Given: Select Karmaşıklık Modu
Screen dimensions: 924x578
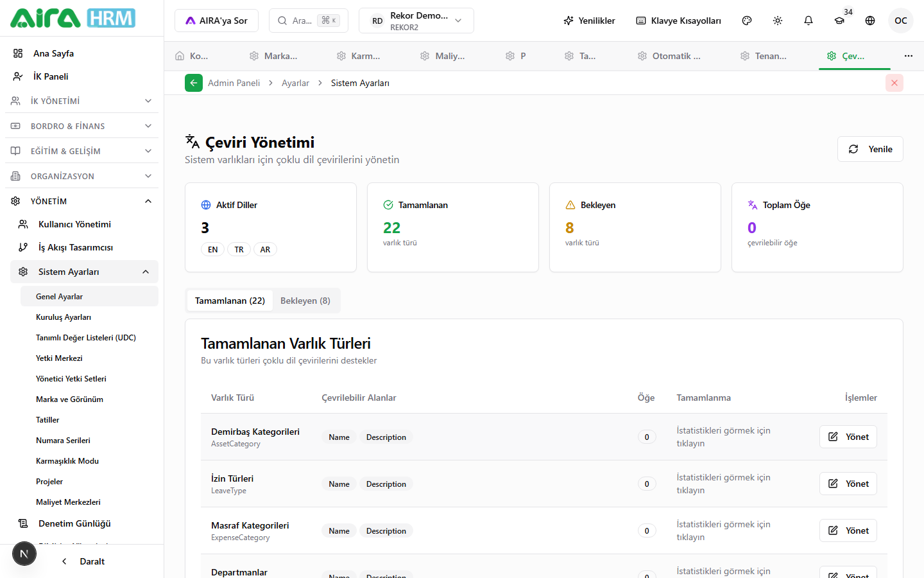Looking at the screenshot, I should [89, 460].
